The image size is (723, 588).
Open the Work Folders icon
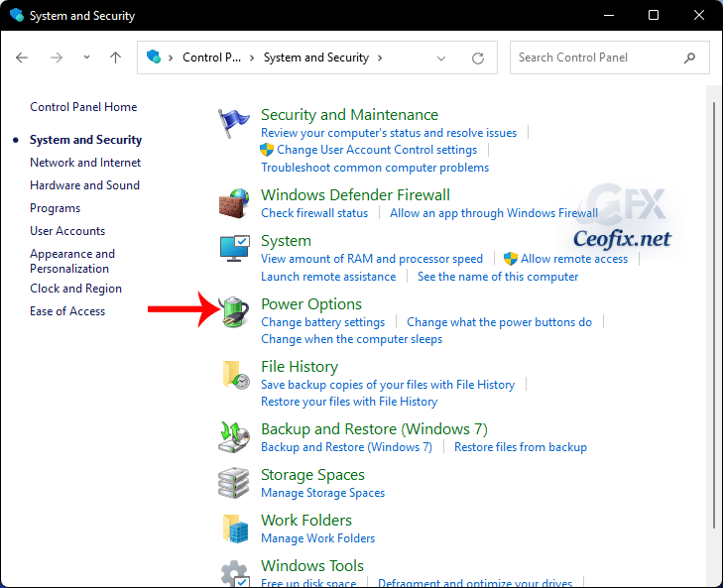tap(236, 529)
